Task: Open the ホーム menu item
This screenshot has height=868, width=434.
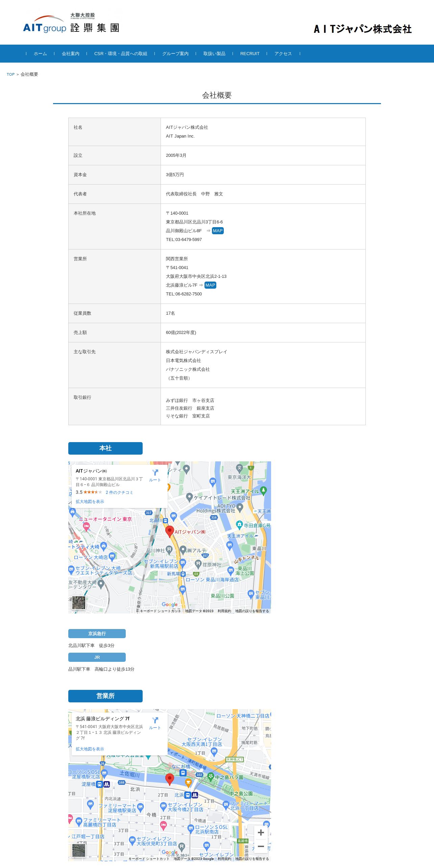Action: tap(40, 54)
